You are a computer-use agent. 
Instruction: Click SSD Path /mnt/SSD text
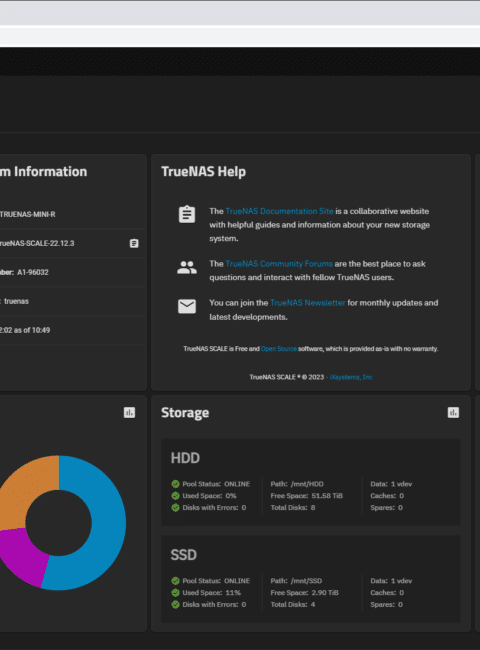coord(296,581)
